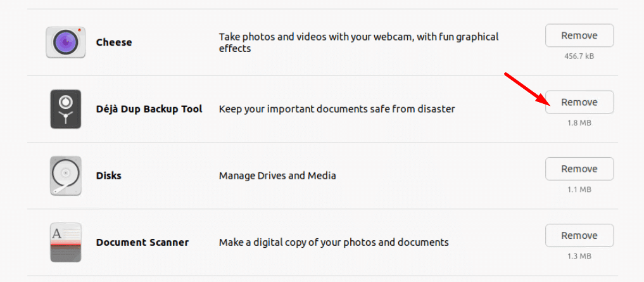Click the 456.7 kB size label
Screen dimensions: 644x282
(x=579, y=56)
